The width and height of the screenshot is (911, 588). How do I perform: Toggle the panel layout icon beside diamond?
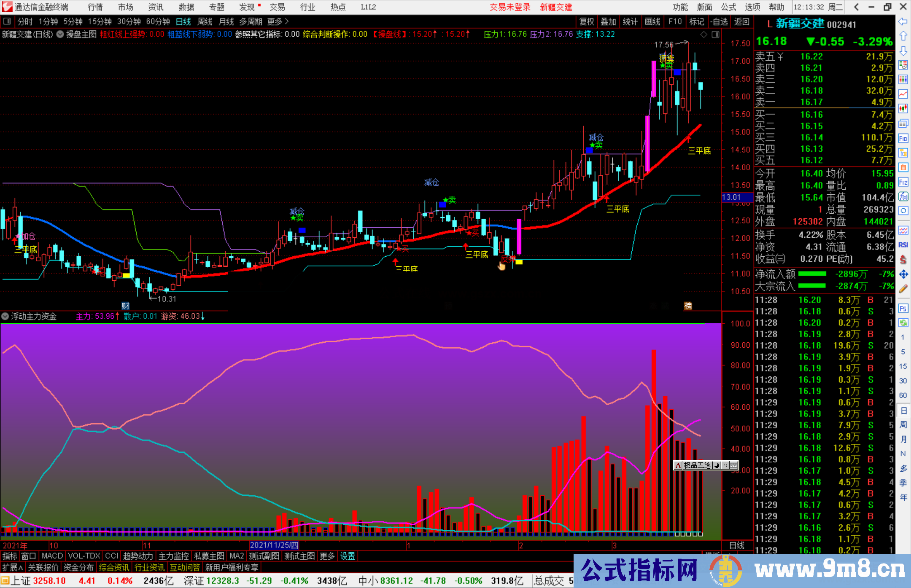coord(715,35)
